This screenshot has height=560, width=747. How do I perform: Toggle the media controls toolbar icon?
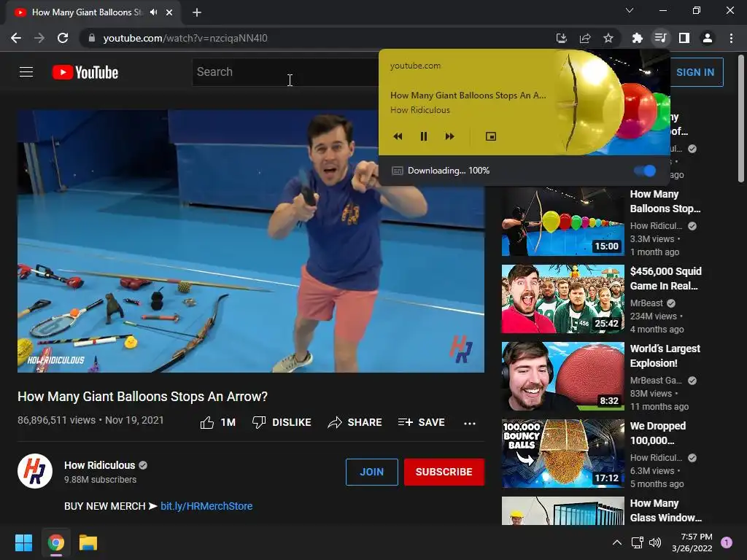tap(660, 38)
